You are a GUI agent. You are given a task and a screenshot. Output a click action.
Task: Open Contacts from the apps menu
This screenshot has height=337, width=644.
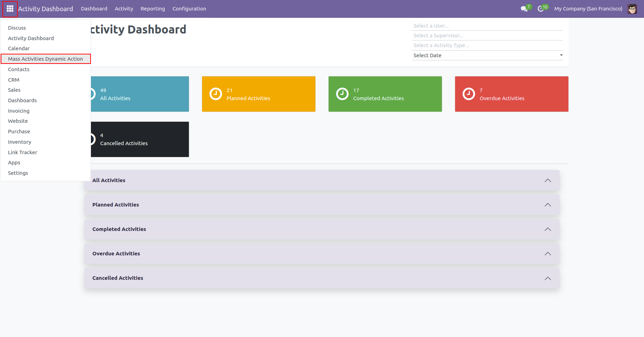(45, 69)
